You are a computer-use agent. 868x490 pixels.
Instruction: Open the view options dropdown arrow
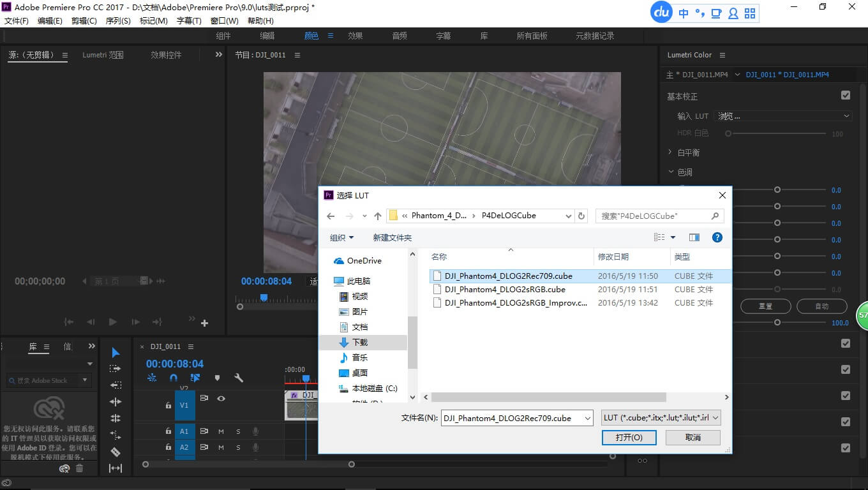[673, 237]
